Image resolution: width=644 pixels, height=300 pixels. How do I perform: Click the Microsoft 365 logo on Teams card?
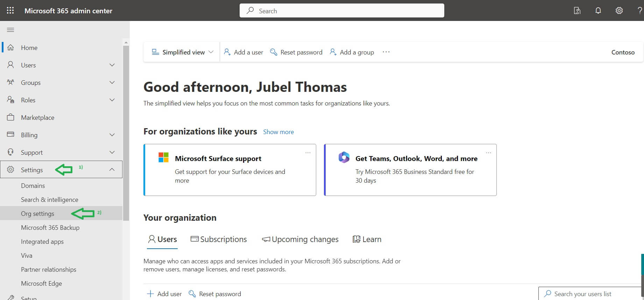pyautogui.click(x=344, y=157)
